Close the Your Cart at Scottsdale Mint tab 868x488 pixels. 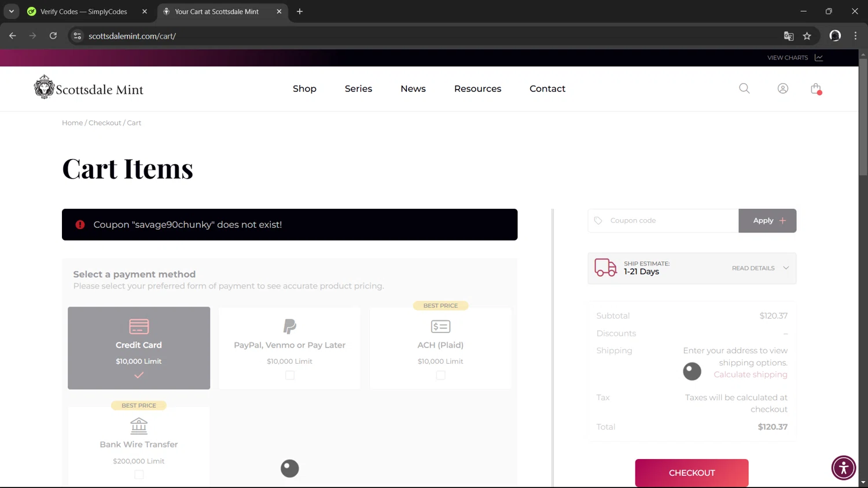(x=279, y=12)
